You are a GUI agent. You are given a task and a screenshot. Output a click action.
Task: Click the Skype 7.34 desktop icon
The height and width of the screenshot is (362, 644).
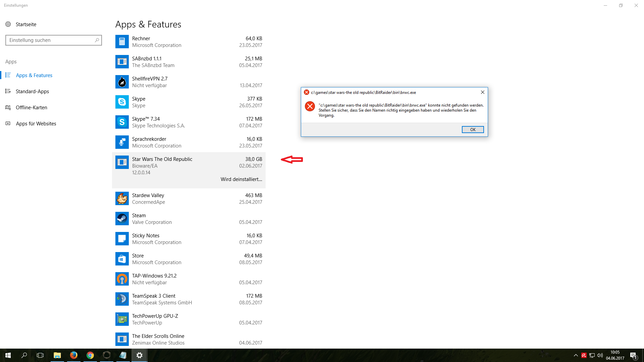click(122, 122)
